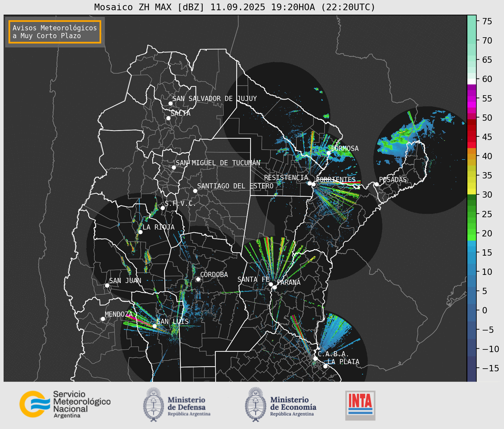Select the San Juan city marker dot

(107, 285)
